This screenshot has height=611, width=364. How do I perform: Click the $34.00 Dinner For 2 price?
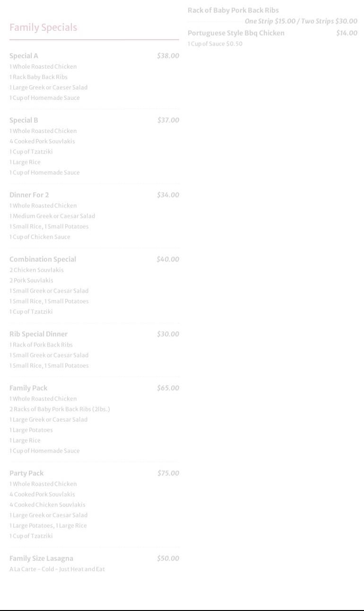[x=168, y=195]
